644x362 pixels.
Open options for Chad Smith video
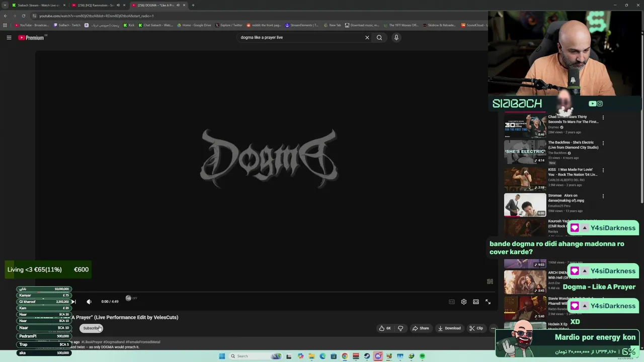[x=603, y=118]
